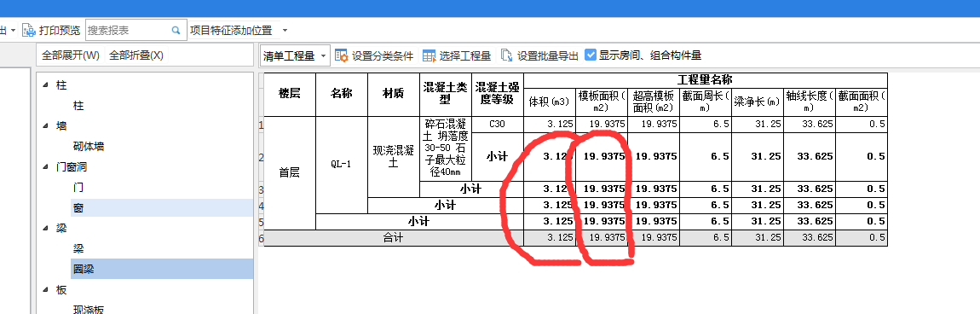Collapse the 柱 tree group
The width and height of the screenshot is (980, 314).
click(x=46, y=84)
